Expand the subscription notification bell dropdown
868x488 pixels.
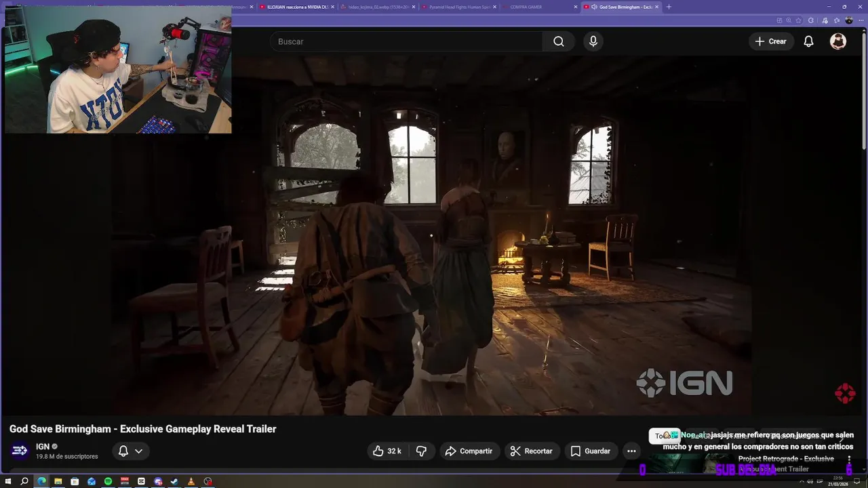131,451
